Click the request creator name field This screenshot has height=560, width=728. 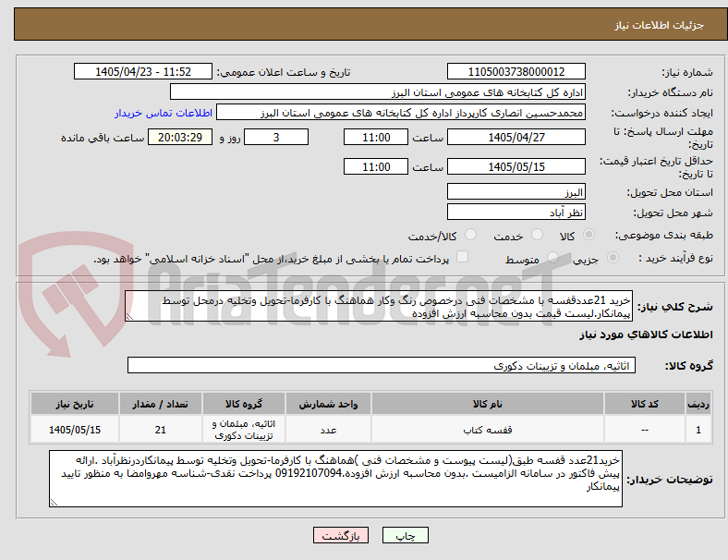pos(401,113)
